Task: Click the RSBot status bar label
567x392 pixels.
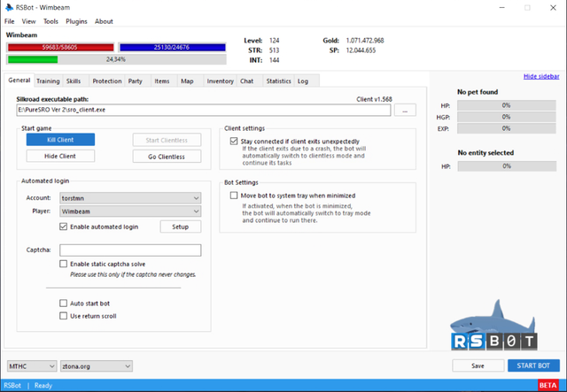Action: [12, 386]
